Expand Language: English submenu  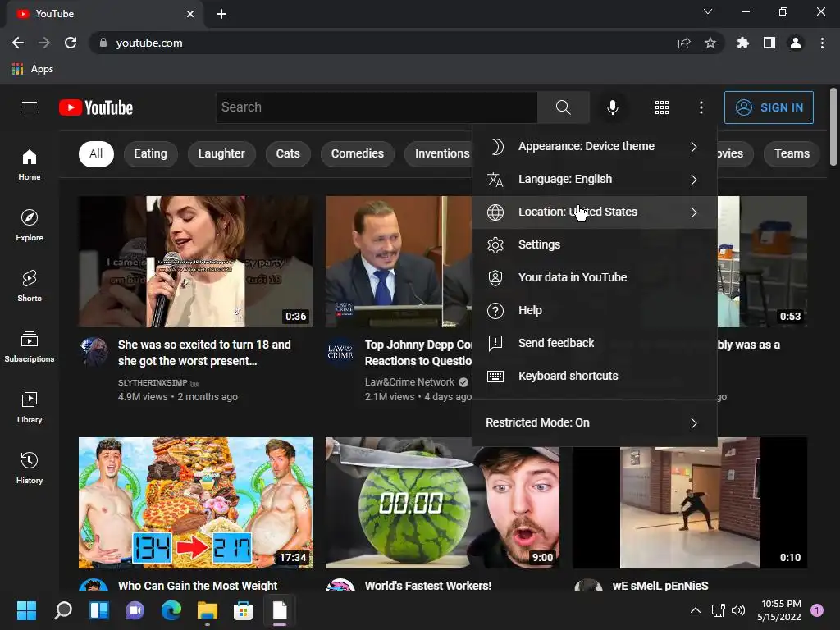(595, 179)
